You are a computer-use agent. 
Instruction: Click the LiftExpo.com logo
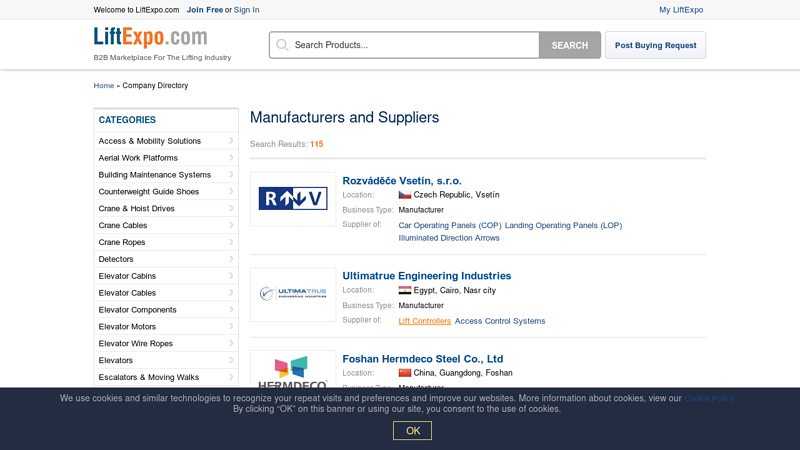click(x=151, y=37)
